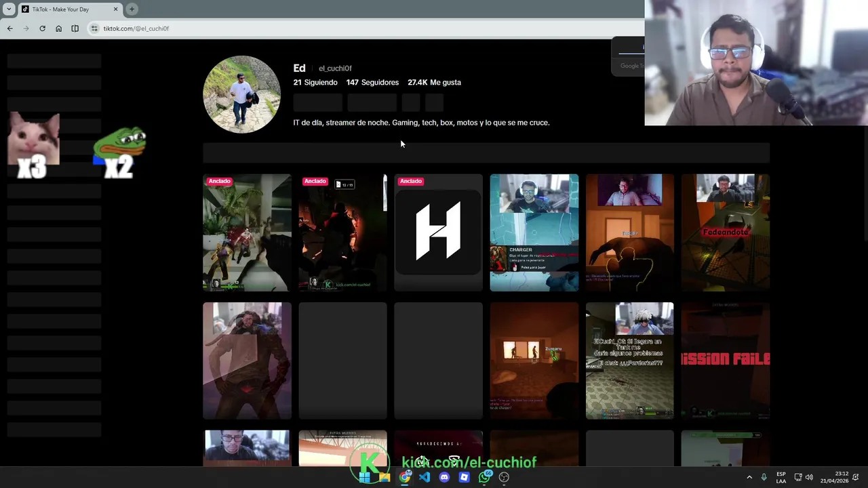Click the profile name Ed
The width and height of the screenshot is (868, 488).
point(299,68)
